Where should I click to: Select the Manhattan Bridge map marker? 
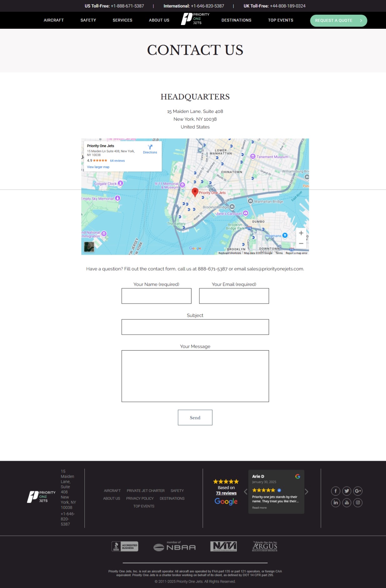(x=250, y=201)
